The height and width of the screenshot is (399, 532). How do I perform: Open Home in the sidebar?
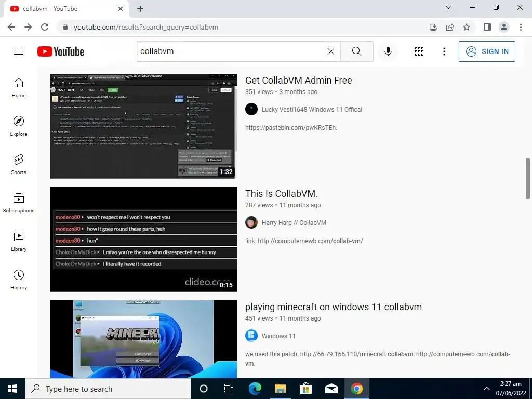(19, 88)
